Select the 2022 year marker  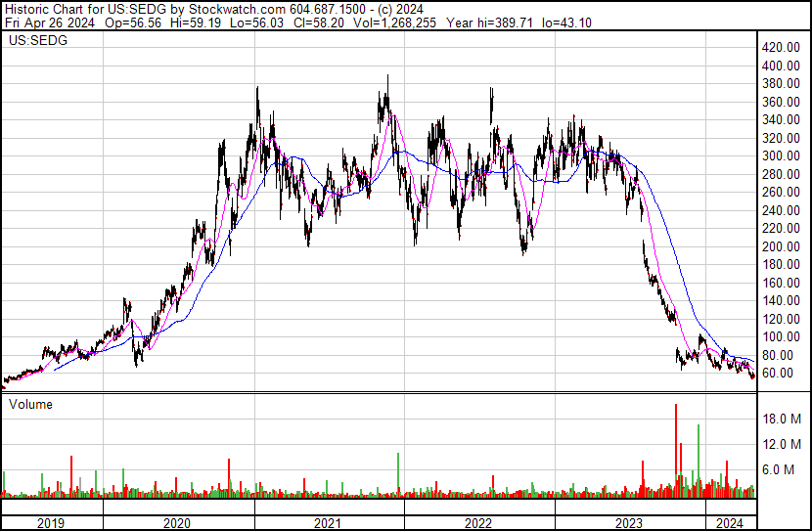(478, 523)
